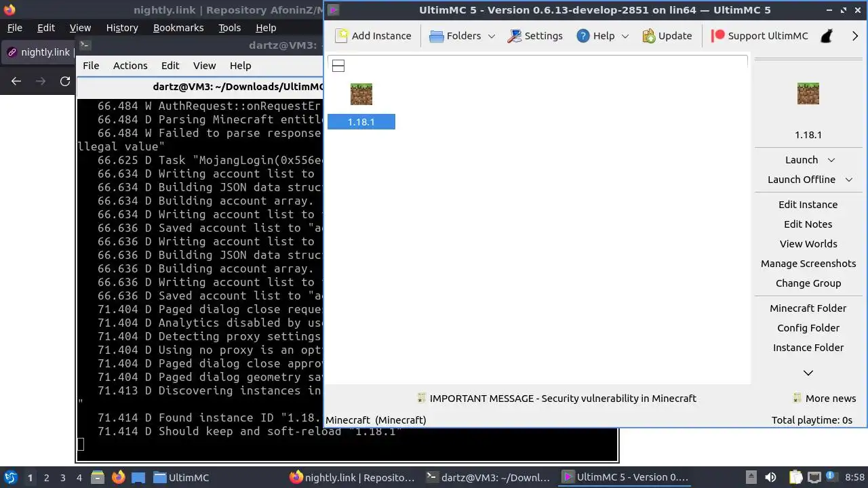Click the network icon in system tray
Screen dimensions: 868x488
pyautogui.click(x=814, y=478)
